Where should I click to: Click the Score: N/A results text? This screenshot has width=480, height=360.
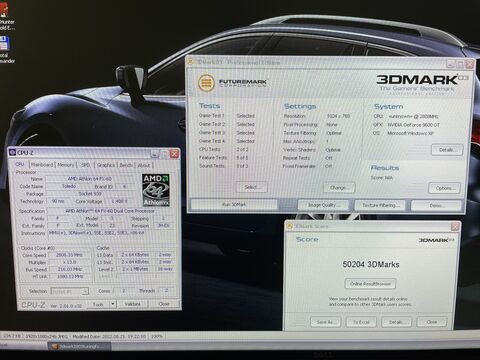[382, 178]
